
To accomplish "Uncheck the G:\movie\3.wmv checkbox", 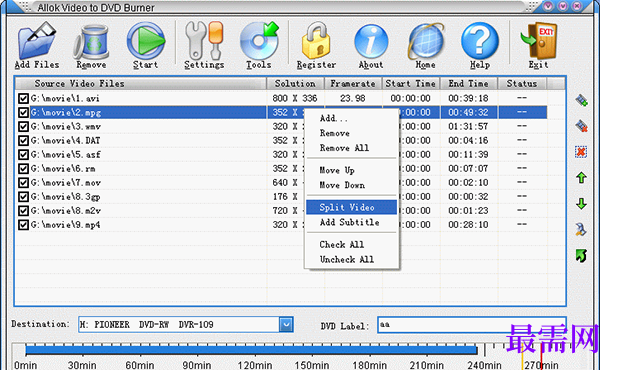I will pos(23,126).
